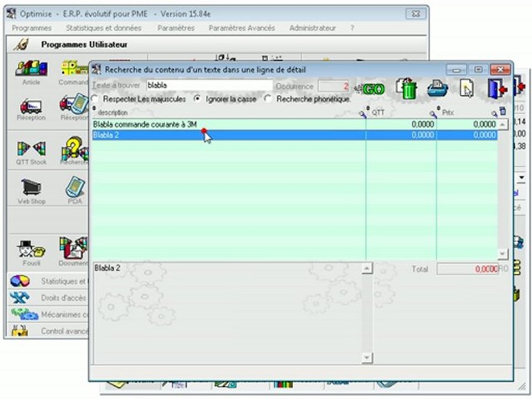Click the Mécanismes section label

coord(64,315)
